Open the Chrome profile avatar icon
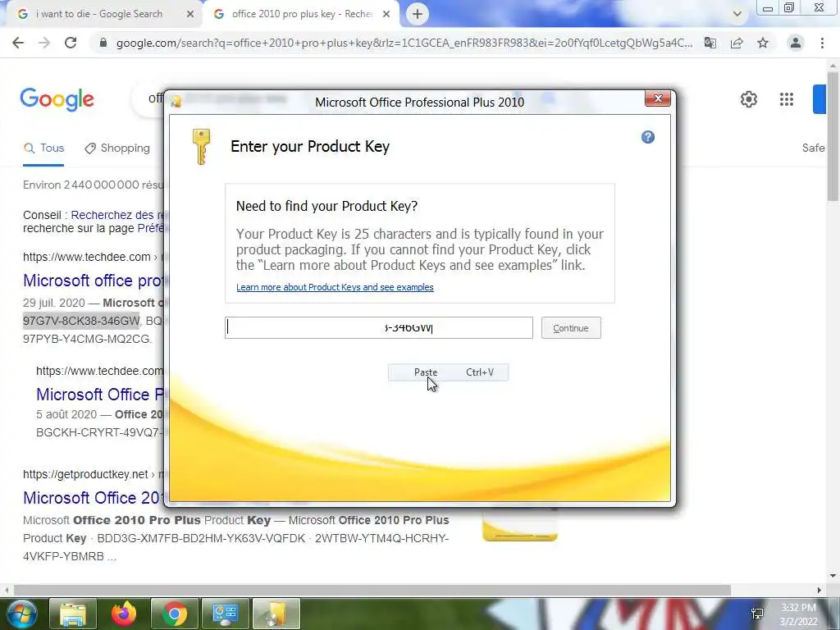 point(796,43)
